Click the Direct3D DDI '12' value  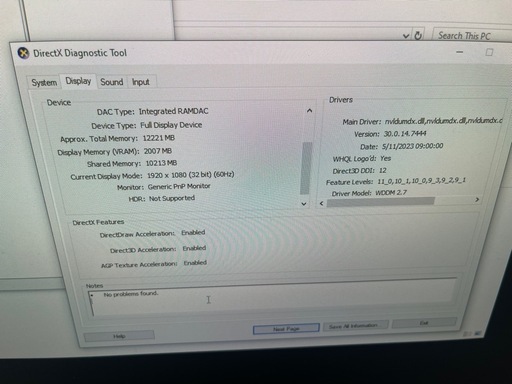click(x=382, y=170)
